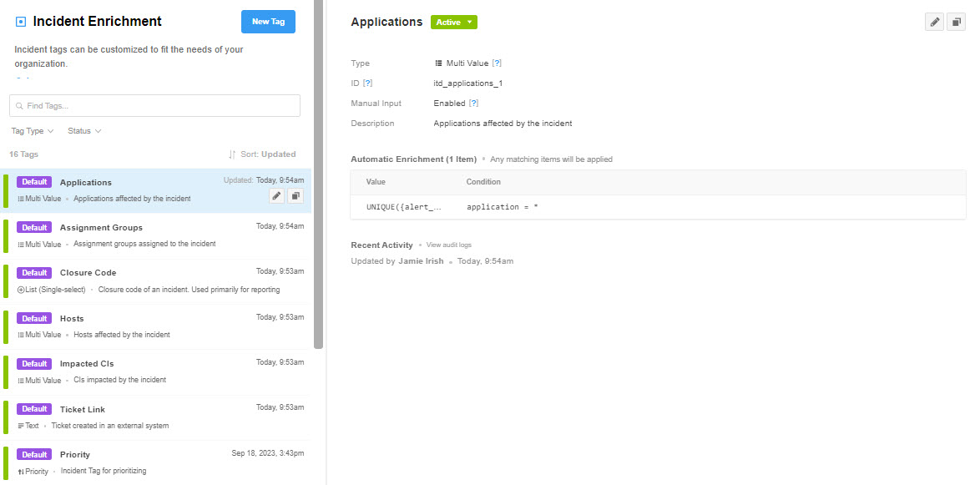The image size is (980, 485).
Task: Open help tooltip next to ID label
Action: pyautogui.click(x=367, y=83)
